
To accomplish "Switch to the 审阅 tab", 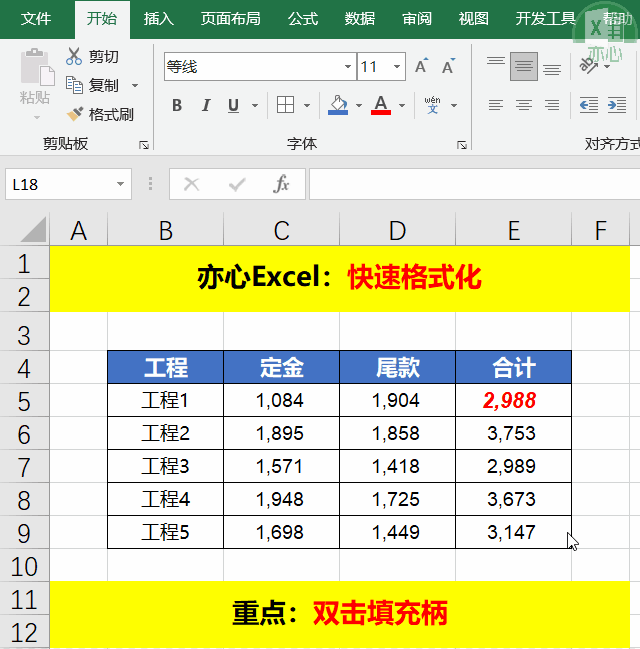I will click(417, 19).
